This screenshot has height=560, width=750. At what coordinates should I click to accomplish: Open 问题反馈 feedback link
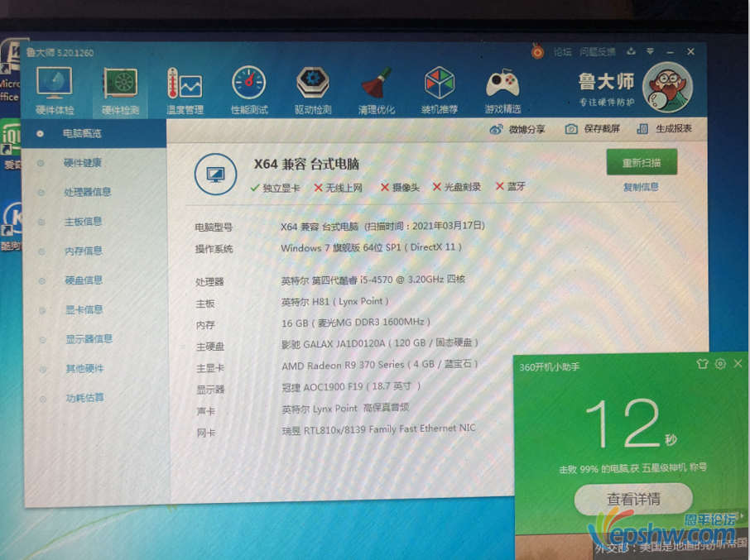[598, 51]
